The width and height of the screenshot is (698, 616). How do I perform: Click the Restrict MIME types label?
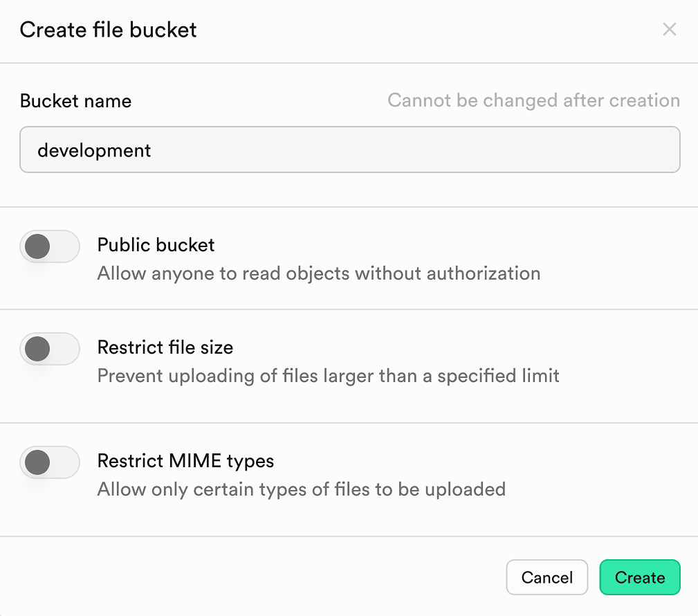185,461
